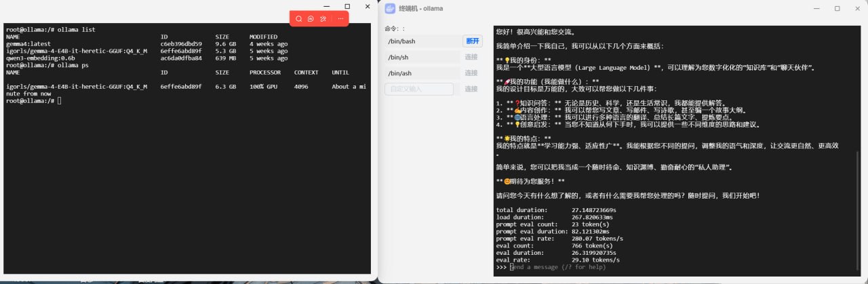Click the '9.6 GB' size value
868x284 pixels.
[x=226, y=43]
